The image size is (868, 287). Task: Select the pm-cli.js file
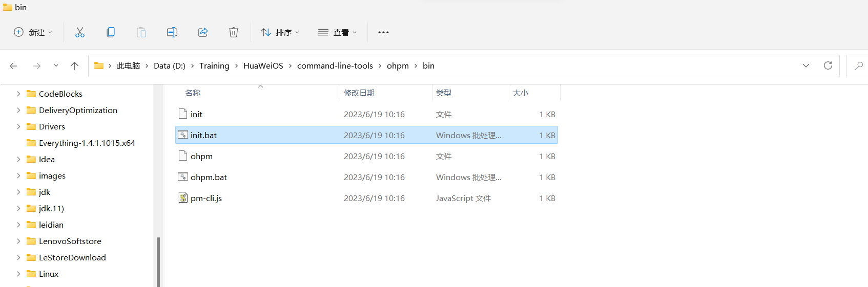(366, 198)
